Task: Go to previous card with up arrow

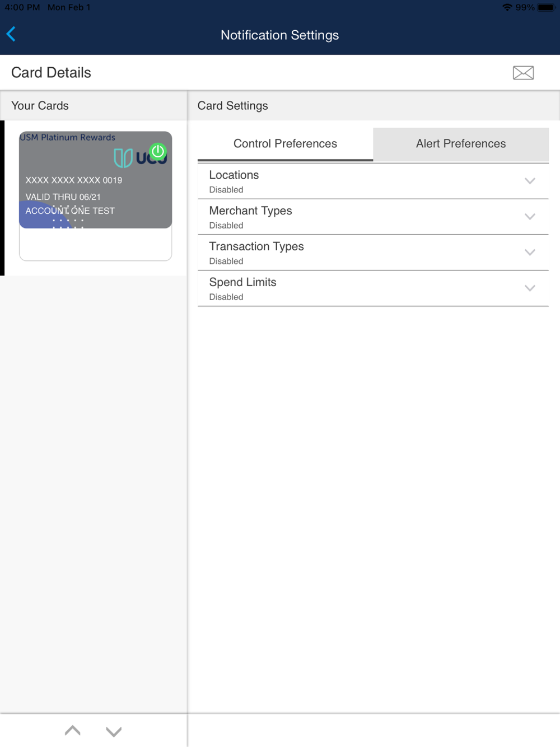Action: [73, 731]
